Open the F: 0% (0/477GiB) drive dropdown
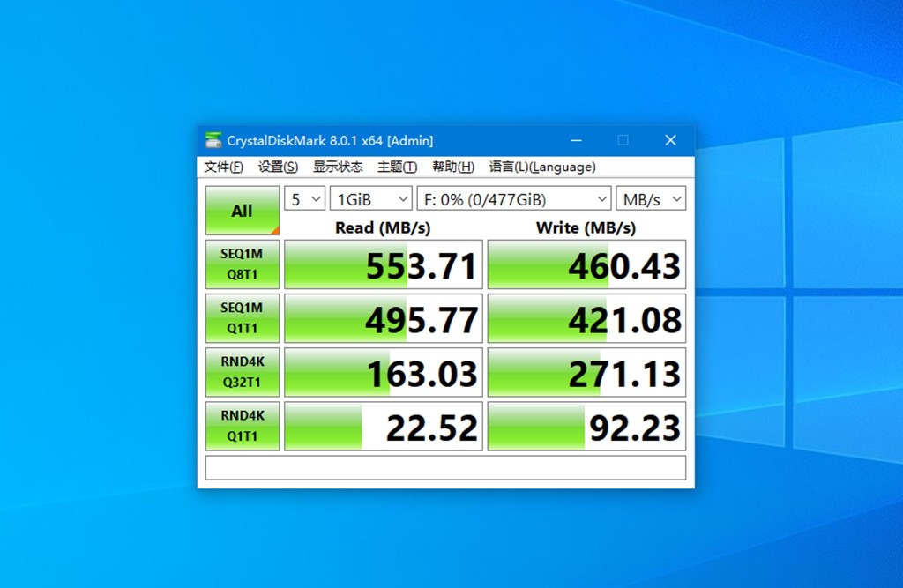 (514, 198)
